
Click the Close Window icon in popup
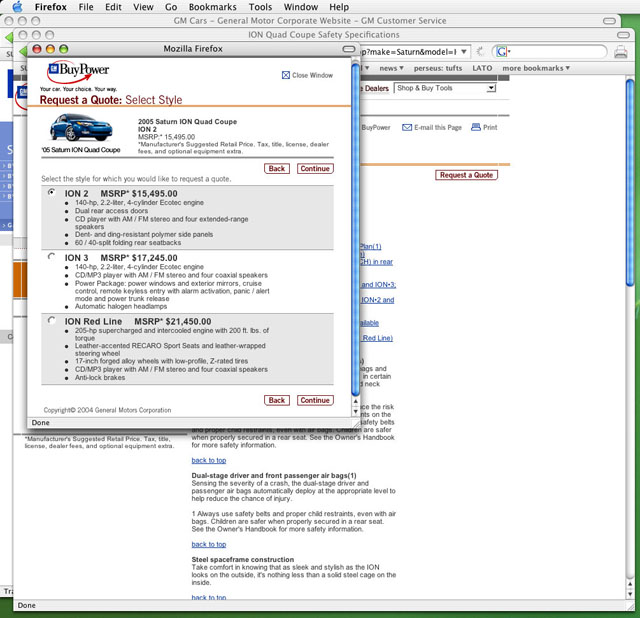pos(286,75)
